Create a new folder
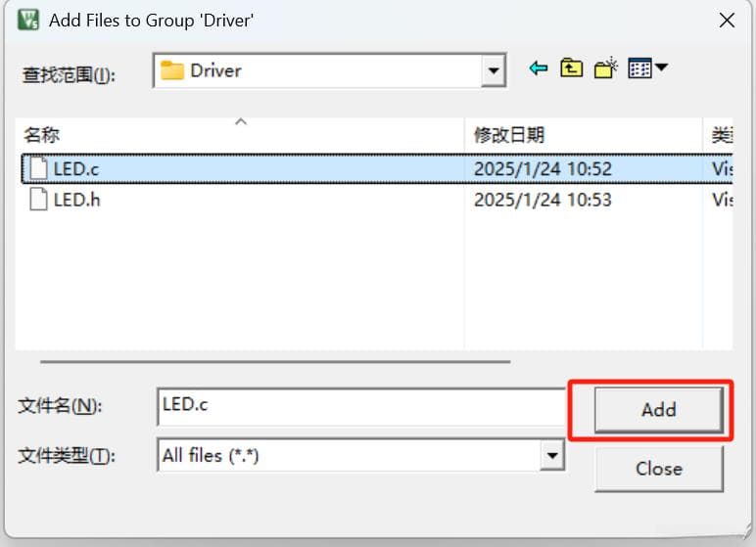Screen dimensions: 756x547 click(605, 68)
